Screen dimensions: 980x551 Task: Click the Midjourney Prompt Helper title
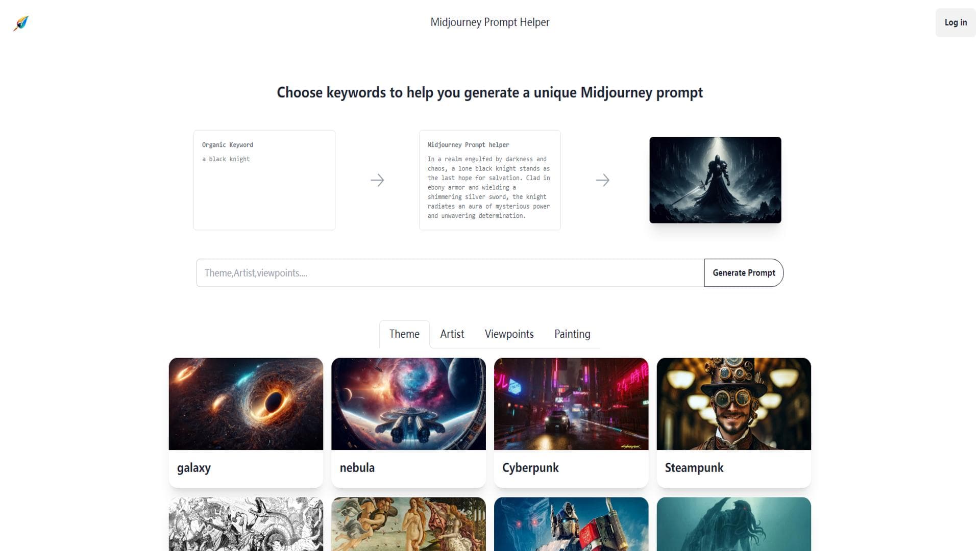tap(490, 22)
